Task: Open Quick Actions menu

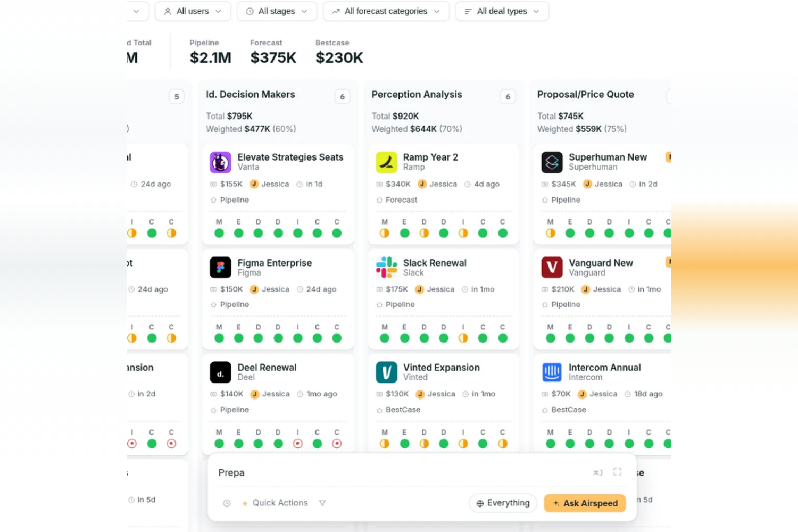Action: click(x=275, y=503)
